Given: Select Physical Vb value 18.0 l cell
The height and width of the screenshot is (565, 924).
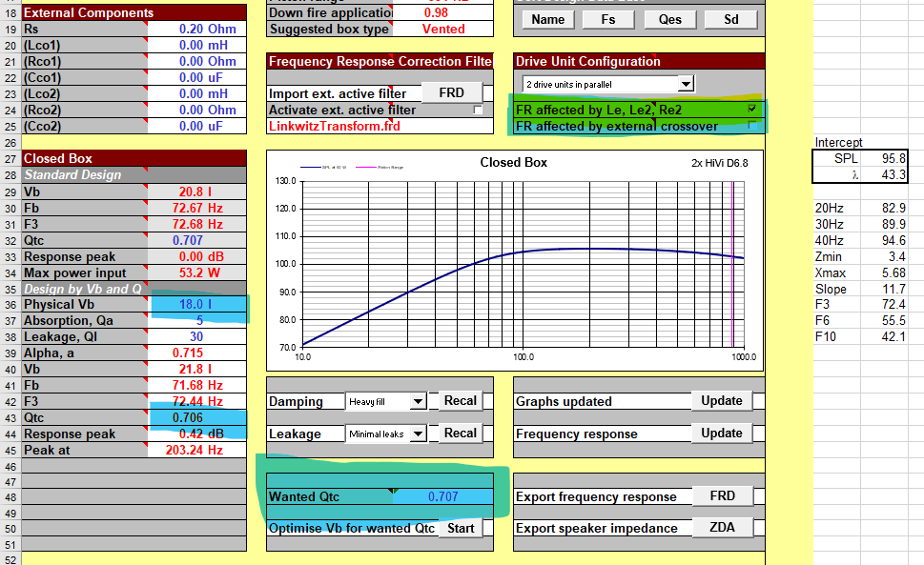Looking at the screenshot, I should pos(196,304).
